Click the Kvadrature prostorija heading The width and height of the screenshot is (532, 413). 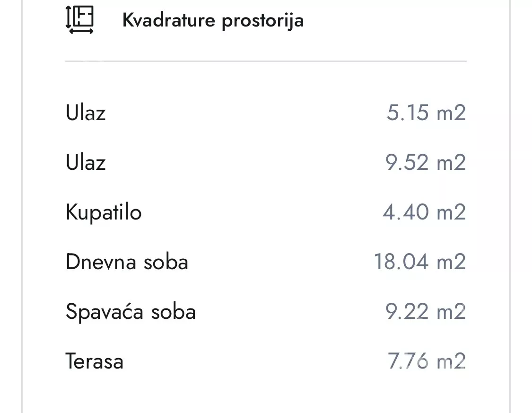(x=213, y=20)
